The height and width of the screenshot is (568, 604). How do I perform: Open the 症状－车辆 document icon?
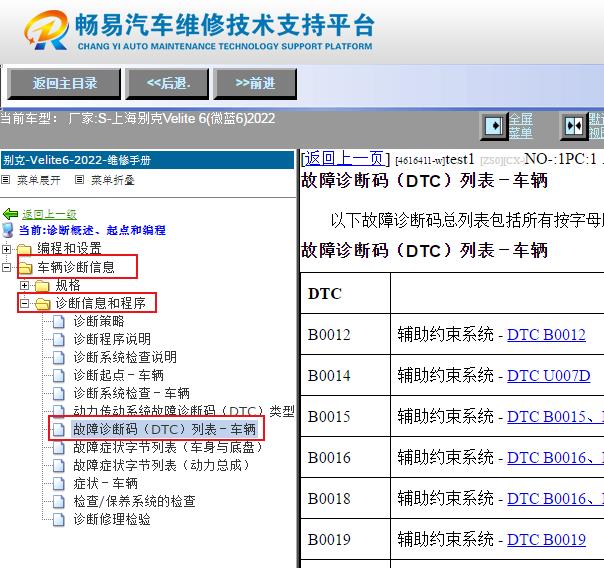tap(59, 483)
